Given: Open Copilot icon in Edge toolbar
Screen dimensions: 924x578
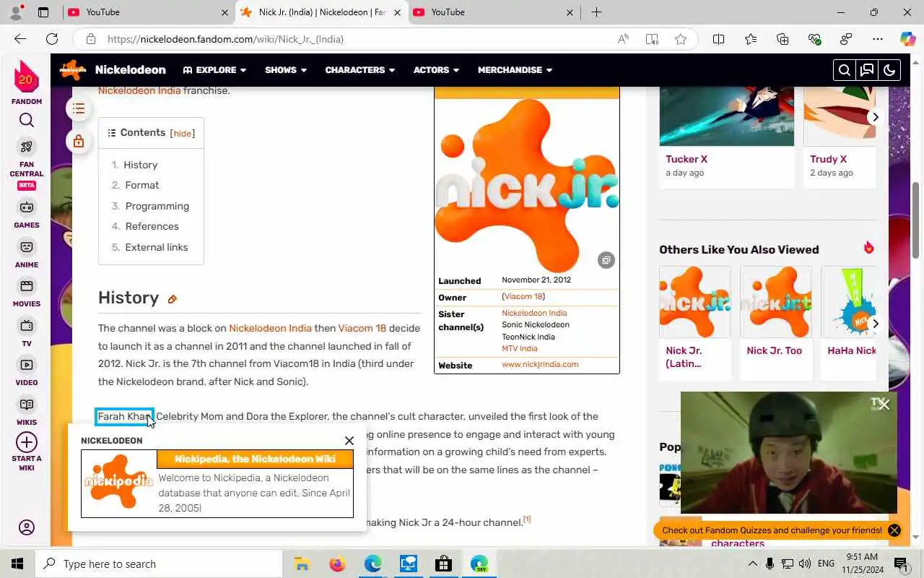Looking at the screenshot, I should tap(907, 39).
